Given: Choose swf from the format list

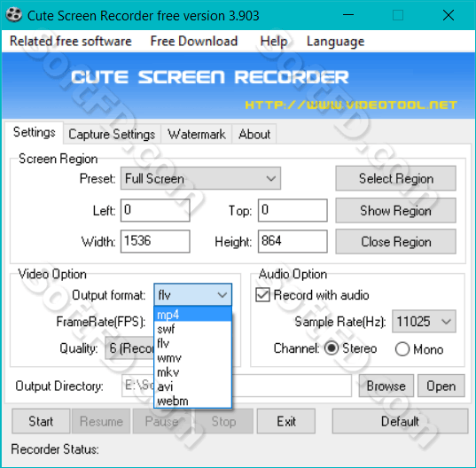Looking at the screenshot, I should tap(192, 329).
